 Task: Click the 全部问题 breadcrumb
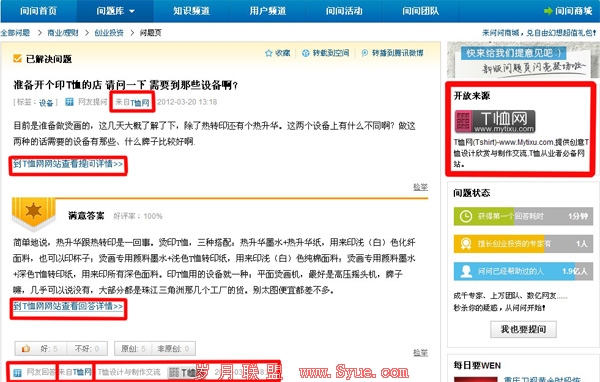tap(15, 33)
